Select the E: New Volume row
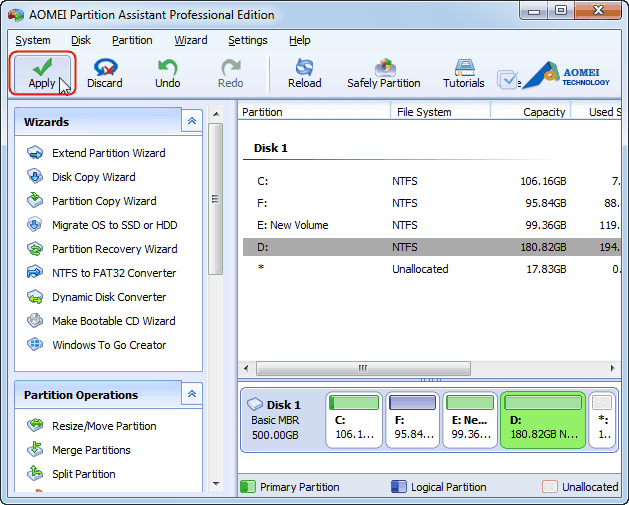The width and height of the screenshot is (629, 505). (432, 225)
